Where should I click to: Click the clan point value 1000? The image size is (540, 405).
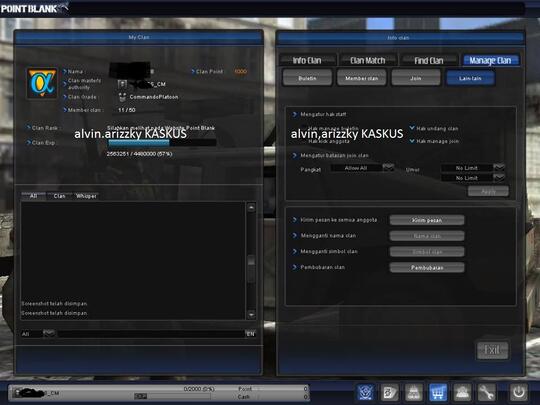click(x=241, y=71)
